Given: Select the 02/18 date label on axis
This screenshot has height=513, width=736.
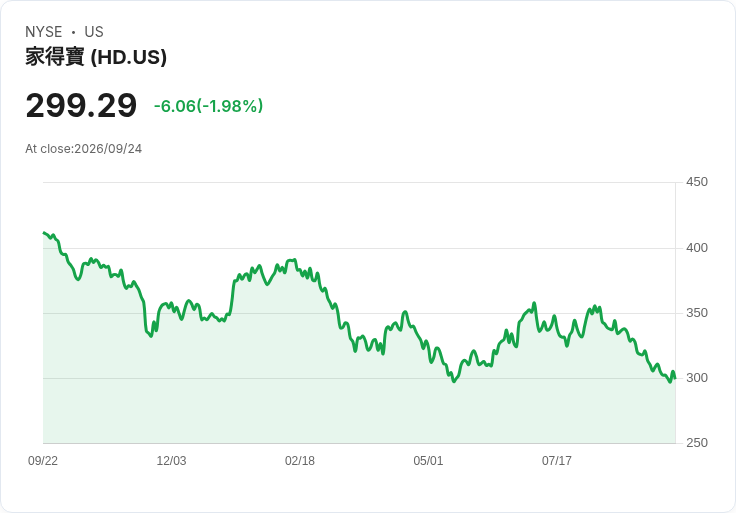Looking at the screenshot, I should tap(300, 461).
